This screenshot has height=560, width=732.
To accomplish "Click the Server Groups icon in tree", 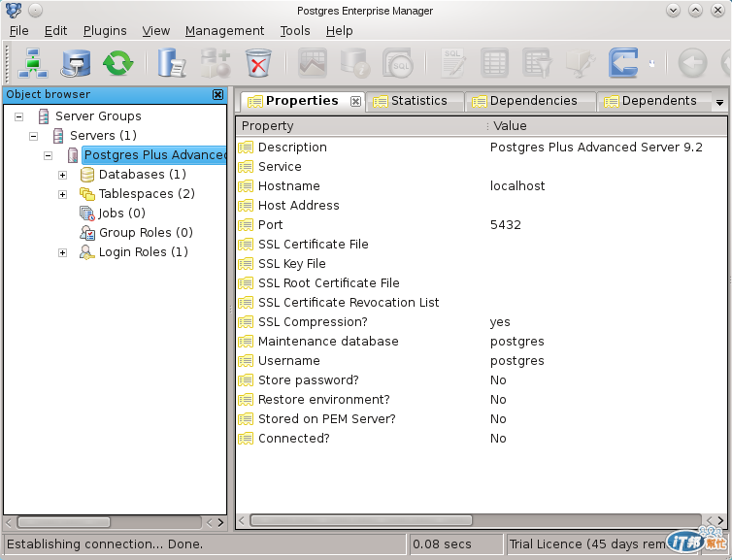I will click(44, 116).
